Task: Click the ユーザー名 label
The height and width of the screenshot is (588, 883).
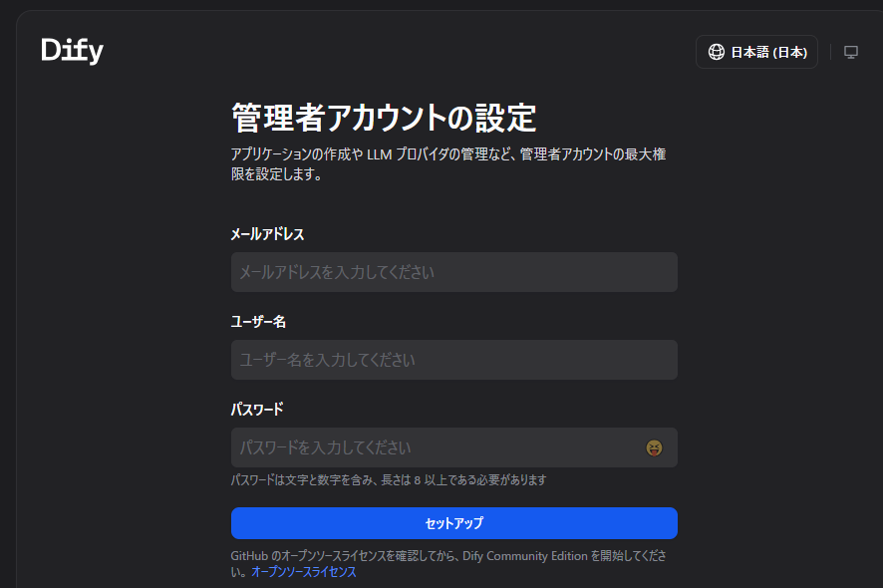Action: 258,322
